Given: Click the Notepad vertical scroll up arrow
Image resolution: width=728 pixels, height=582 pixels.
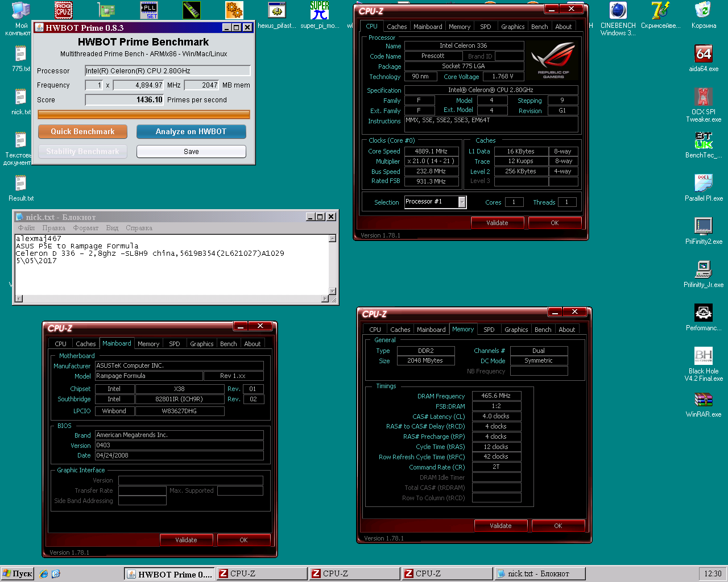Looking at the screenshot, I should (333, 239).
